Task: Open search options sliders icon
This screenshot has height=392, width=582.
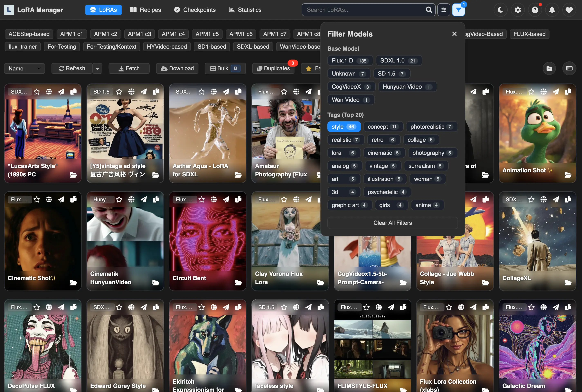Action: [x=444, y=10]
